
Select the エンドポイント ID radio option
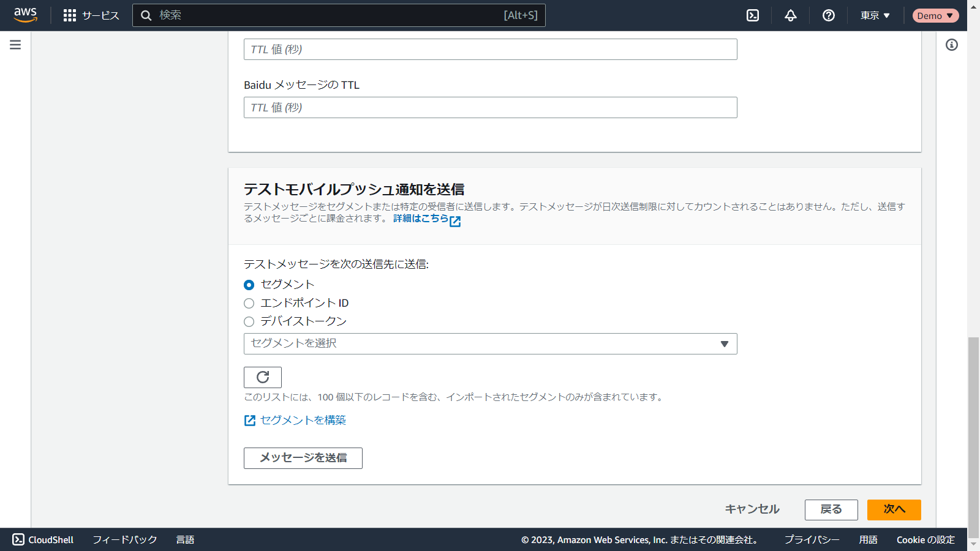click(249, 303)
